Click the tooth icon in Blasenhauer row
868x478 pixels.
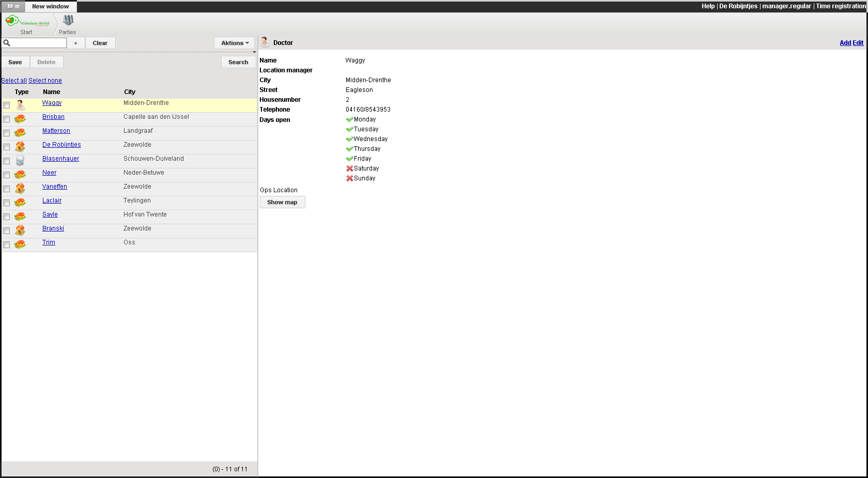pos(20,161)
